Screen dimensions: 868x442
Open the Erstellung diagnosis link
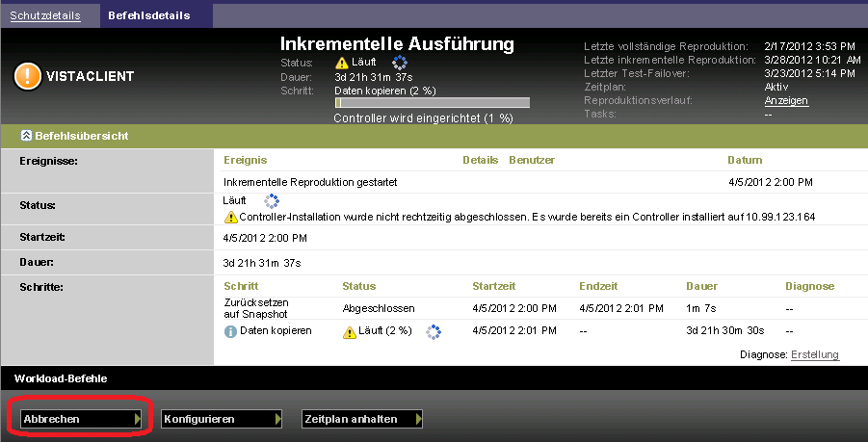(x=815, y=354)
